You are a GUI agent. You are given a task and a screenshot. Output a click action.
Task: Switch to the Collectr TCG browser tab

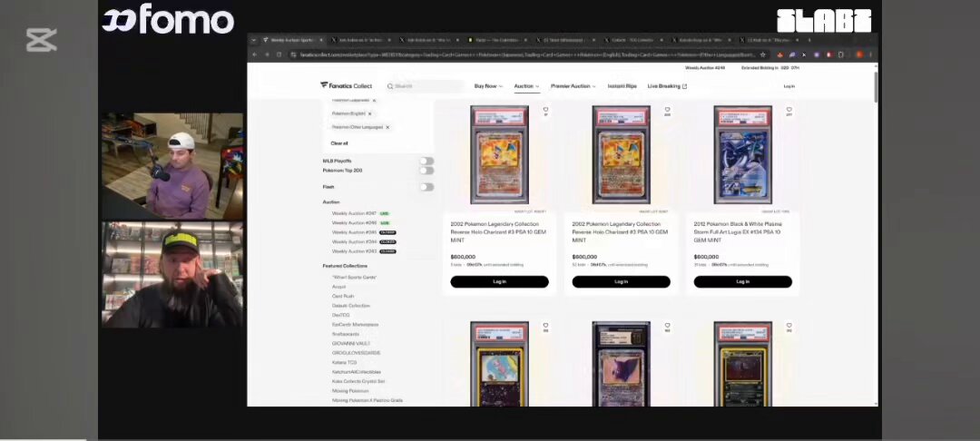click(x=632, y=40)
